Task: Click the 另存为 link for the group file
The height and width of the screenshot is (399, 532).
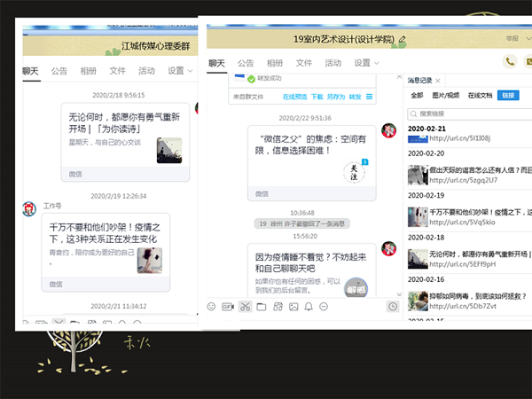Action: coord(335,97)
